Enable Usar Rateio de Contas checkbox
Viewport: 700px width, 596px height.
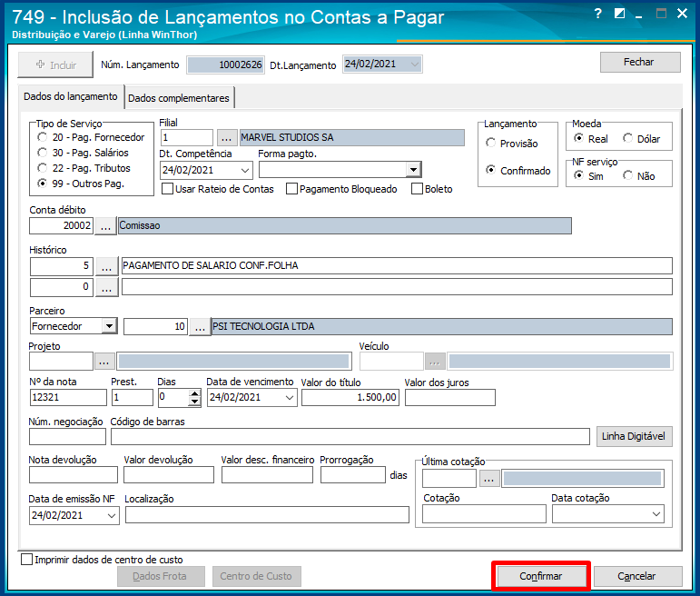click(168, 189)
